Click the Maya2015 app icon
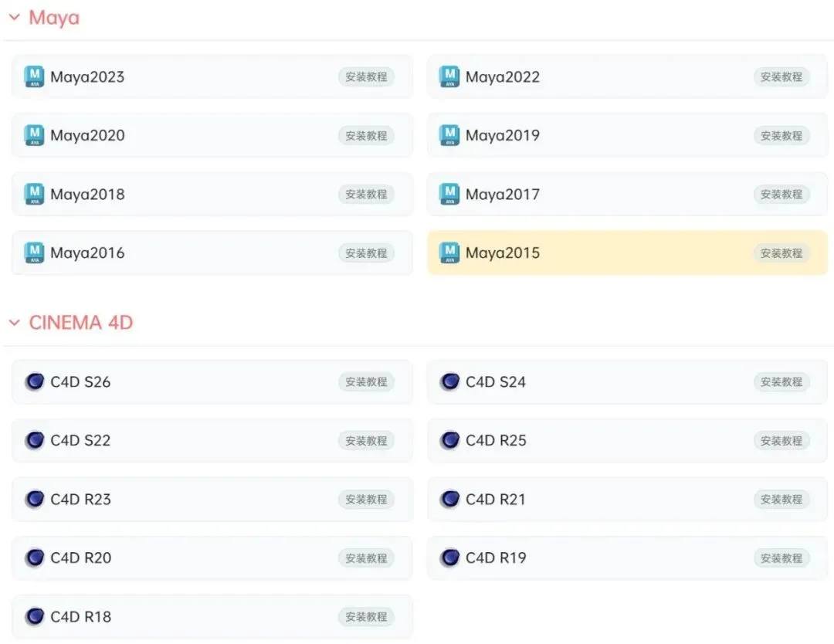 (x=449, y=253)
